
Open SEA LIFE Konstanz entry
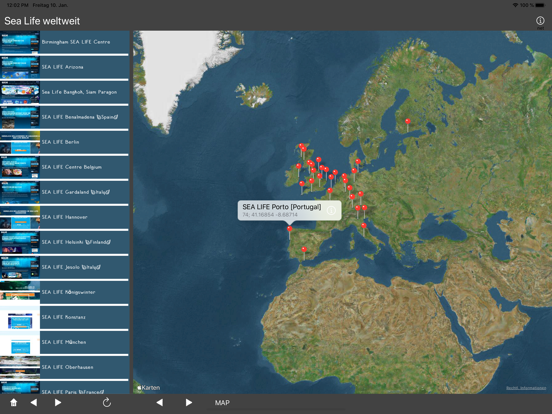tap(64, 317)
